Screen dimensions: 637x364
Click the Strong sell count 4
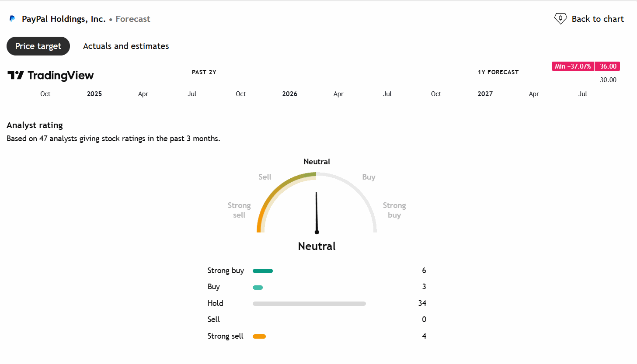coord(424,336)
